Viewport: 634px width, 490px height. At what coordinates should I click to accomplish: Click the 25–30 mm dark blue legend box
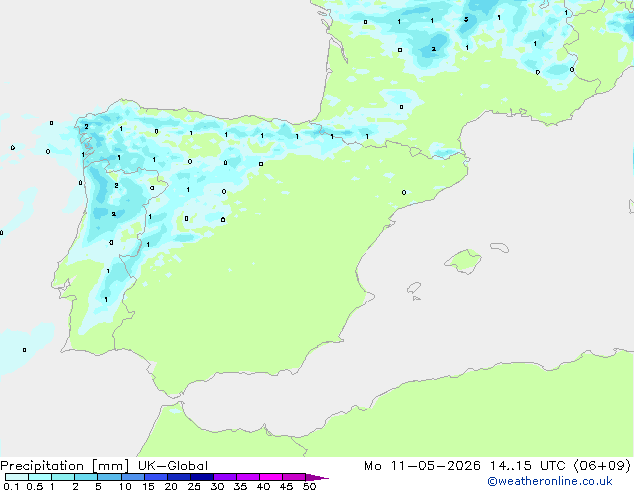tap(202, 477)
